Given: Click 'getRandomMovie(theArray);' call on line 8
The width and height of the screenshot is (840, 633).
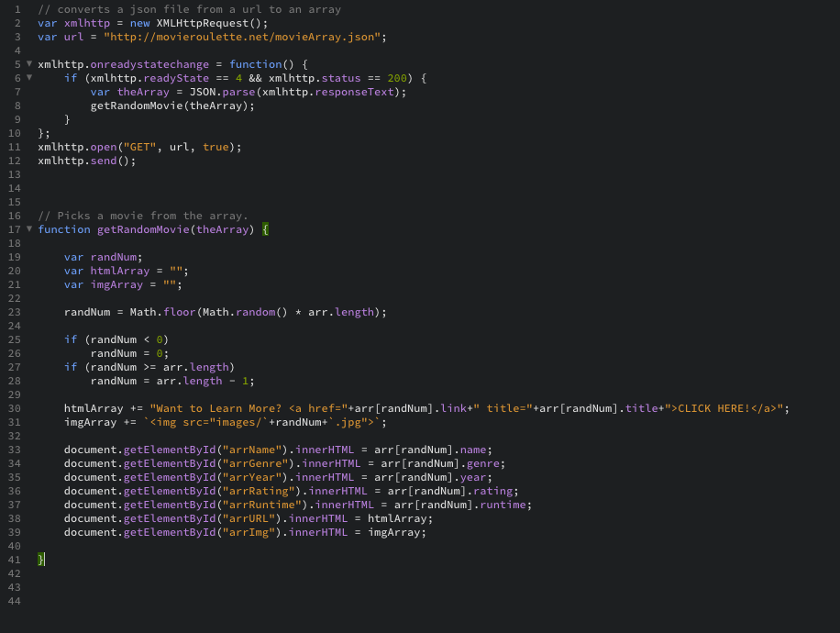Looking at the screenshot, I should click(172, 105).
